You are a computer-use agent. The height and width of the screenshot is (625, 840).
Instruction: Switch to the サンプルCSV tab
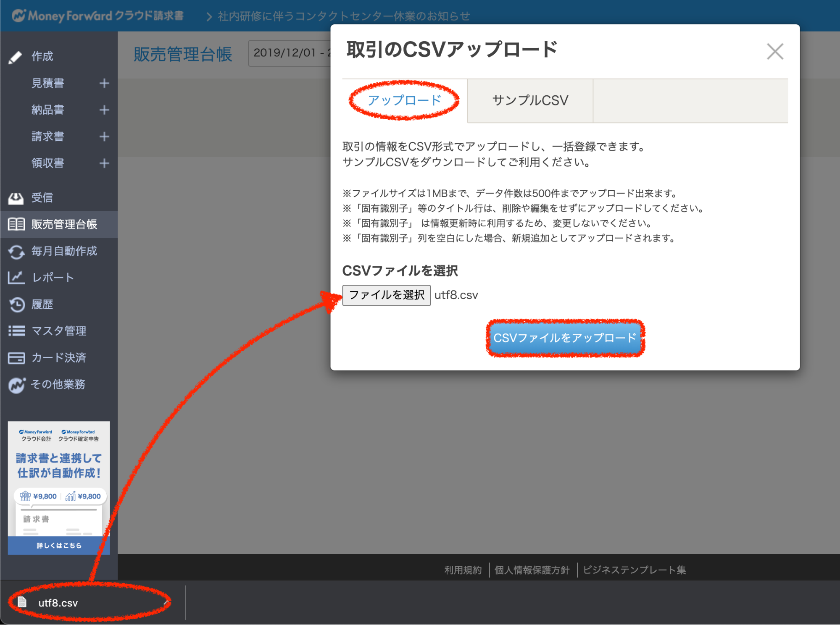[530, 101]
